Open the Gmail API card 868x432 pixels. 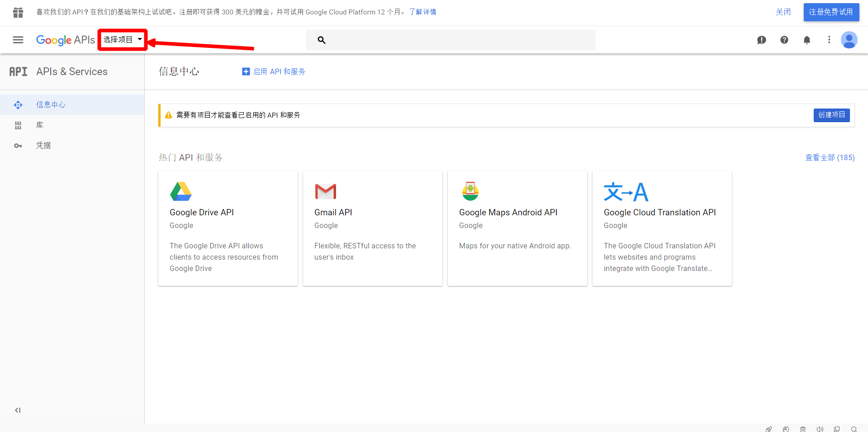pos(373,228)
